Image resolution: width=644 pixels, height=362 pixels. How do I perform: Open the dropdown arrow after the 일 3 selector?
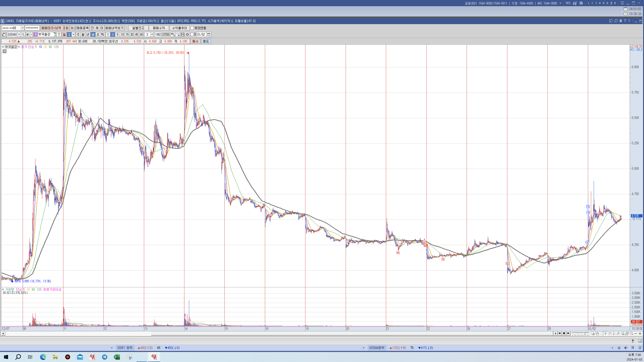73,34
